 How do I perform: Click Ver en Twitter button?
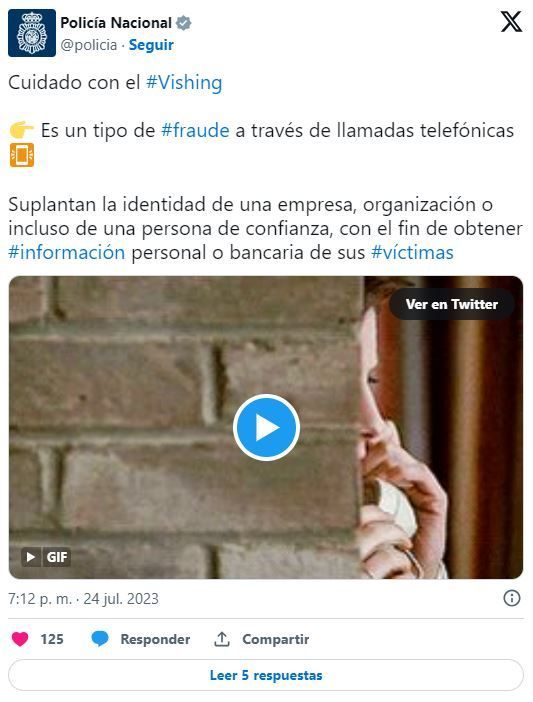pos(452,304)
